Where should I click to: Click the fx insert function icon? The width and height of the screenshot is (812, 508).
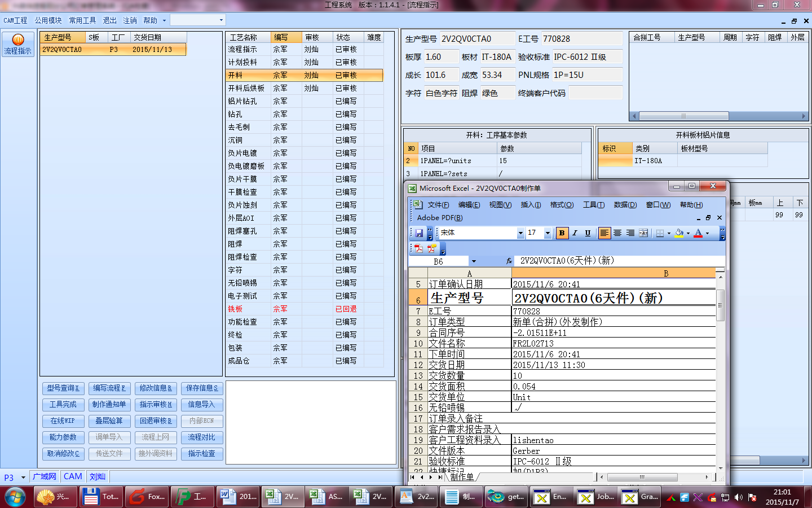509,261
